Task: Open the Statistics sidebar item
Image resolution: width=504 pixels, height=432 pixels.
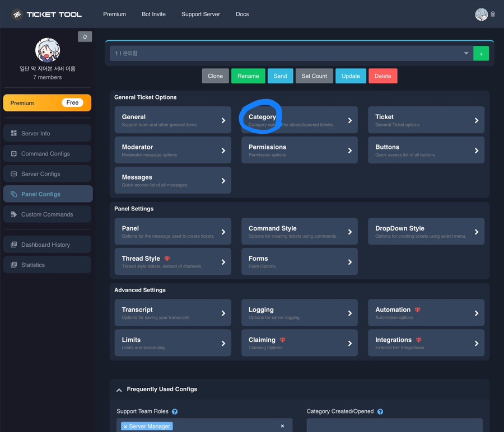Action: 47,265
